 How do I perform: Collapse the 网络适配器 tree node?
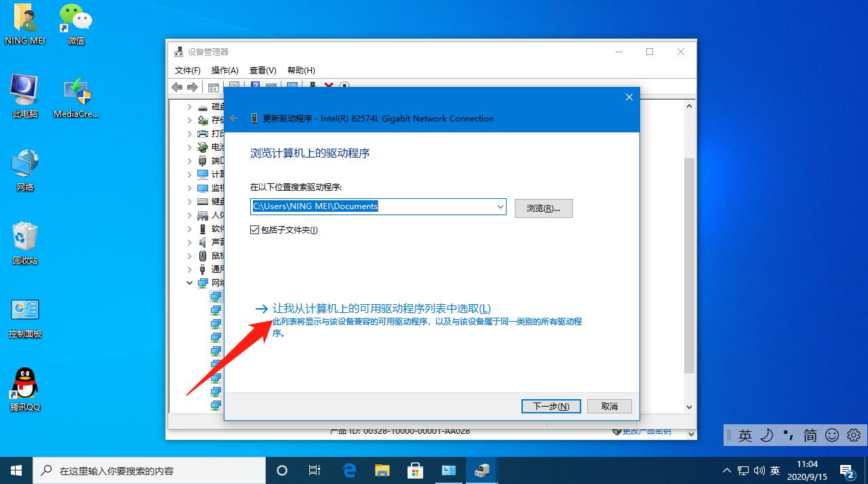point(189,282)
